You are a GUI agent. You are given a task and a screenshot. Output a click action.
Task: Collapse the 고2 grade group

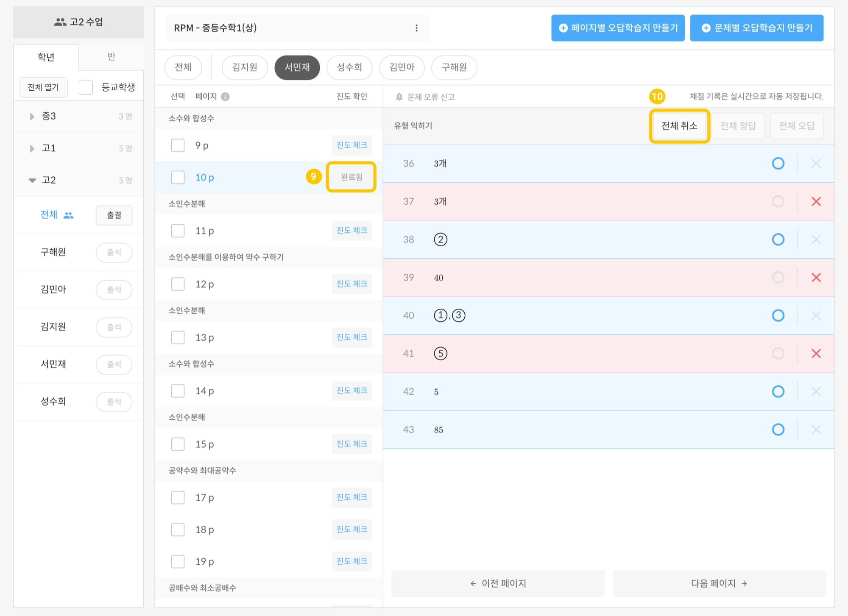[x=32, y=180]
